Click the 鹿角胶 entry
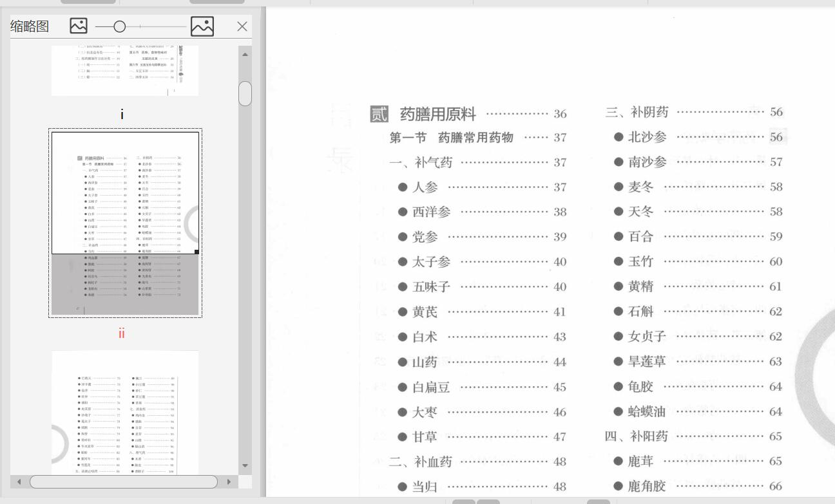This screenshot has height=504, width=835. pyautogui.click(x=698, y=486)
